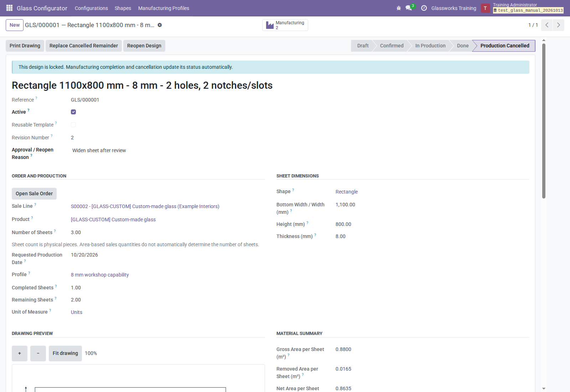This screenshot has width=570, height=392.
Task: Open the 8 mm workshop capability profile
Action: pos(100,275)
